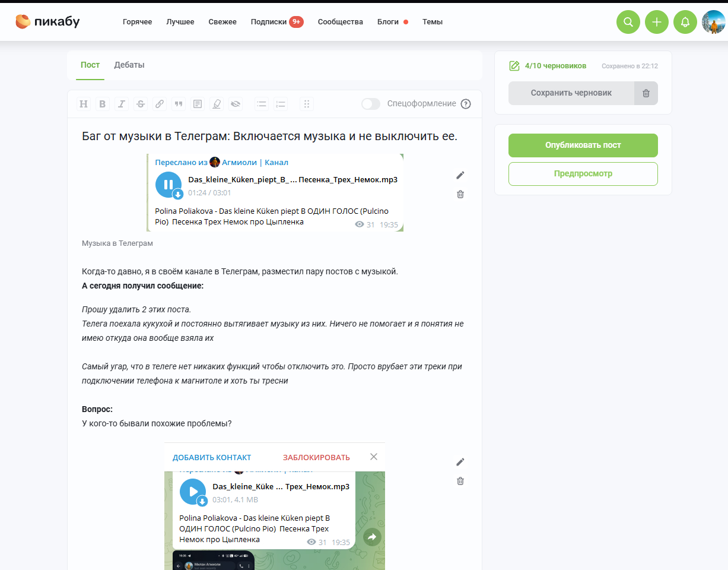Toggle the Спецоформление switch
Image resolution: width=728 pixels, height=570 pixels.
point(371,104)
